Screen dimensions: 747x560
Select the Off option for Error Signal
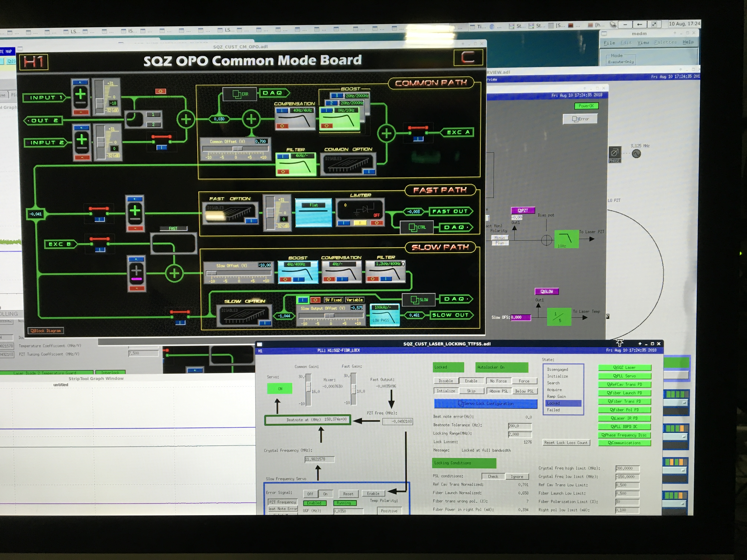point(310,494)
